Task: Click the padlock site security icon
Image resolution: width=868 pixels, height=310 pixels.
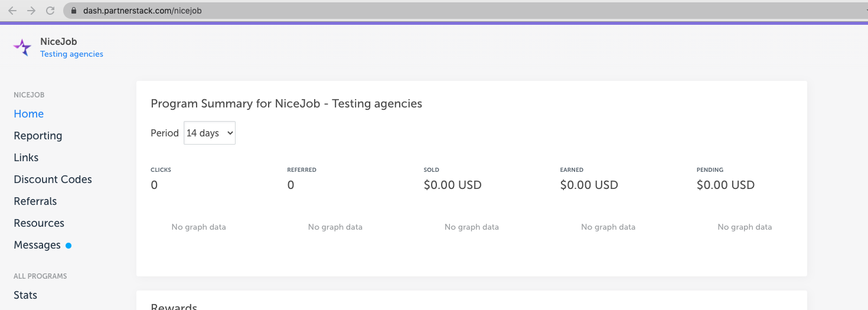Action: click(x=74, y=11)
